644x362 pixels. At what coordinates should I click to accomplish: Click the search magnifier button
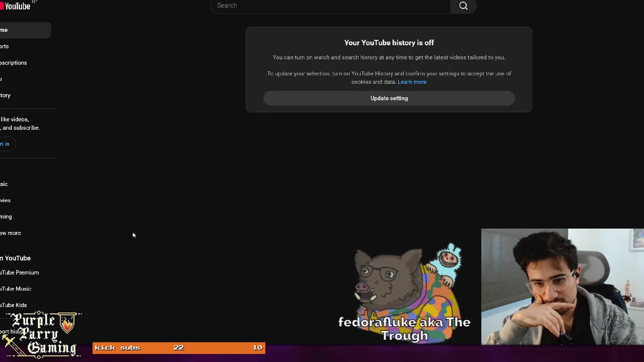pos(463,6)
